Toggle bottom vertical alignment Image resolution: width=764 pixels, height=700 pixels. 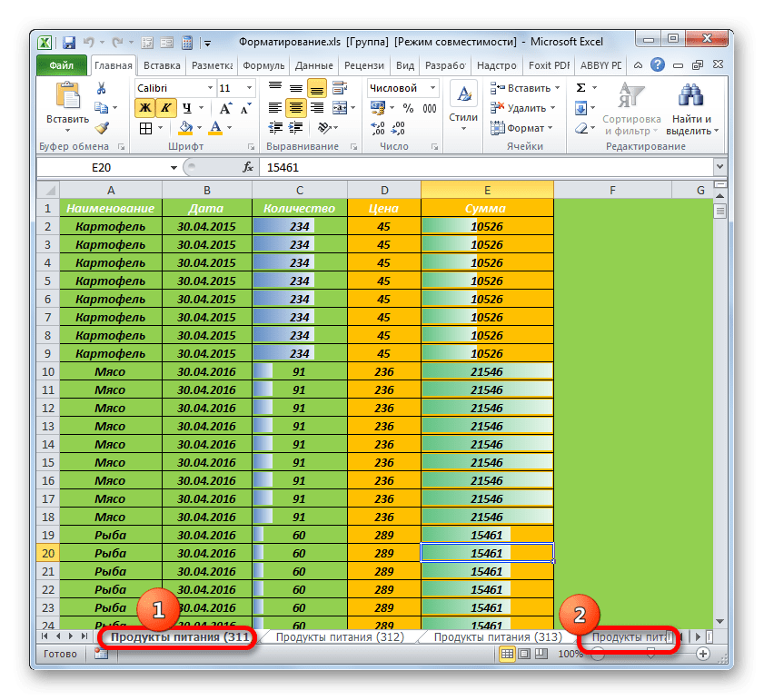[x=317, y=88]
